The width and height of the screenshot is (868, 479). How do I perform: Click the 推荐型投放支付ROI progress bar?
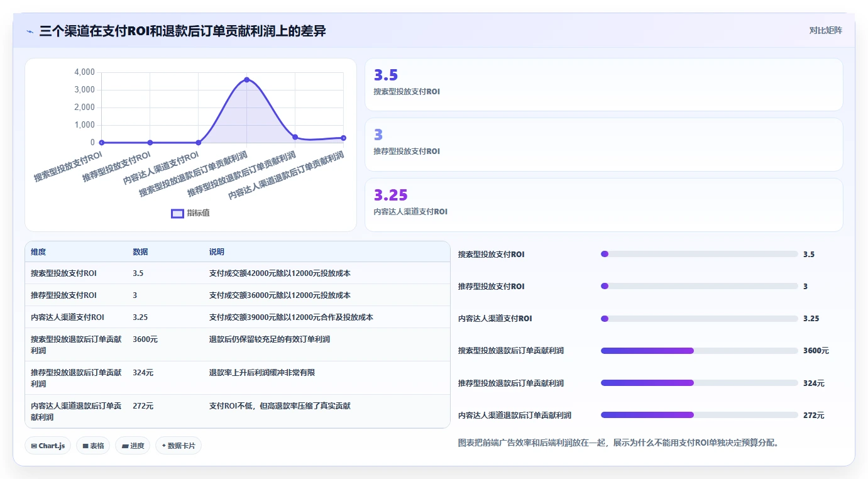[699, 286]
